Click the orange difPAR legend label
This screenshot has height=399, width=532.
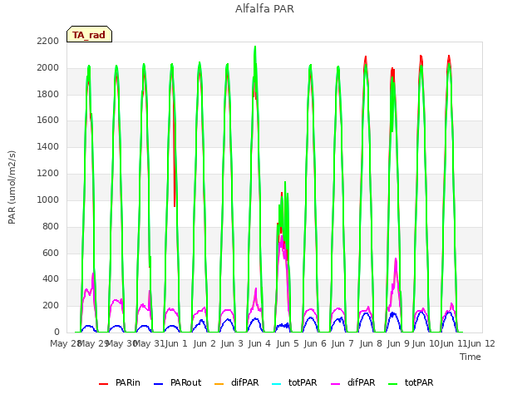244,382
